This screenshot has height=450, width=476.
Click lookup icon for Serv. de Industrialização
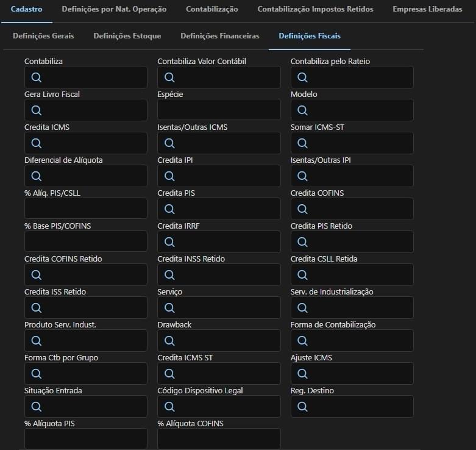click(302, 308)
